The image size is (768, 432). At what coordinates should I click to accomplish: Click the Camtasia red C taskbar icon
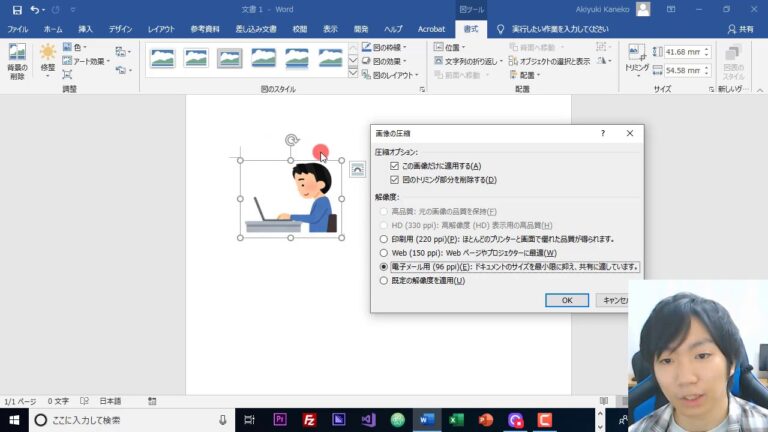[x=544, y=420]
